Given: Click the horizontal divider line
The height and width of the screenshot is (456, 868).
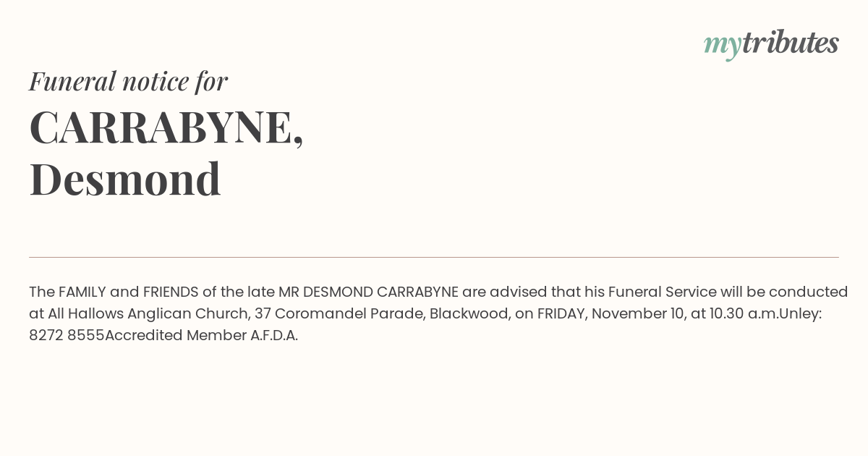Looking at the screenshot, I should 434,257.
